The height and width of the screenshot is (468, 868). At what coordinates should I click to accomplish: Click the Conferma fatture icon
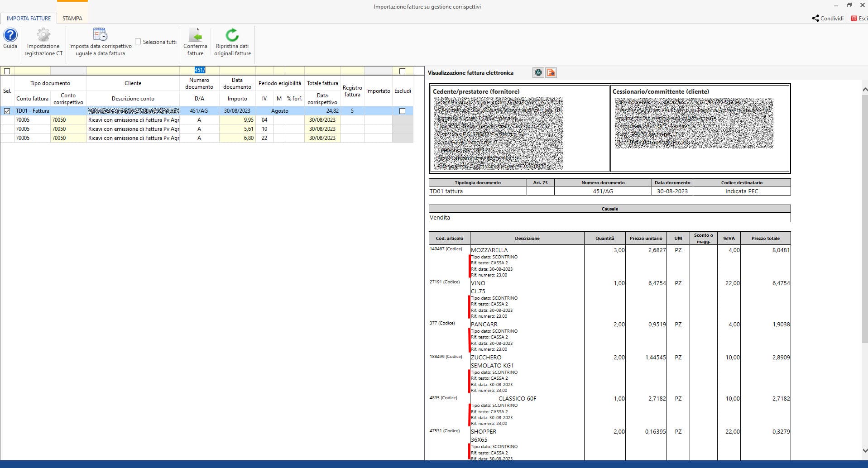[x=195, y=35]
